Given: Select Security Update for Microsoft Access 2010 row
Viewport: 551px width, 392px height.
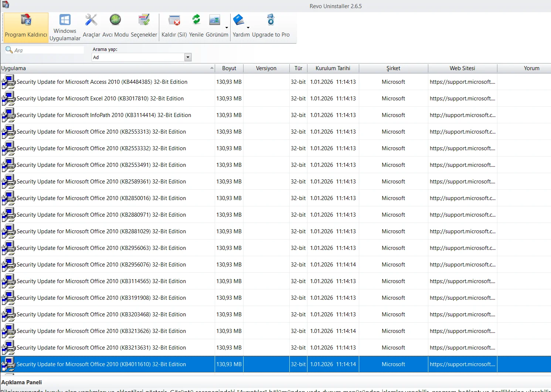Looking at the screenshot, I should pos(102,82).
